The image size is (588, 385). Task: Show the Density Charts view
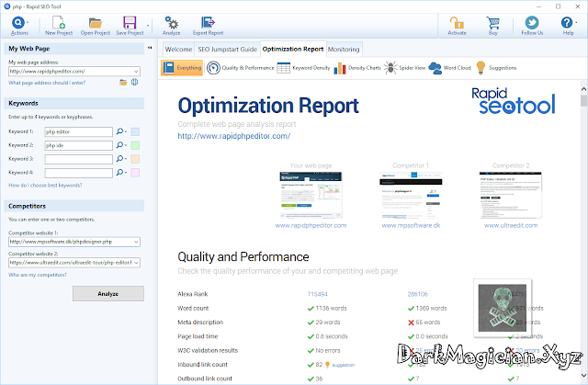pos(357,68)
